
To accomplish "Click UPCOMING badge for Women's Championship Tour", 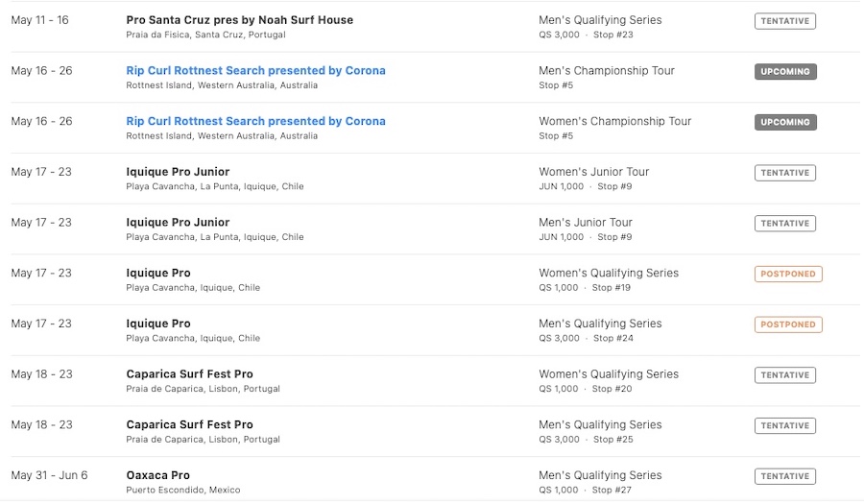I will (x=785, y=122).
